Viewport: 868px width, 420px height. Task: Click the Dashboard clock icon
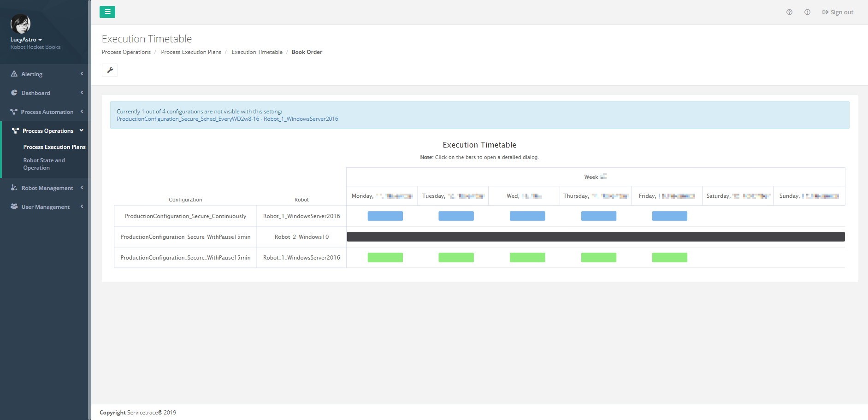(x=14, y=93)
